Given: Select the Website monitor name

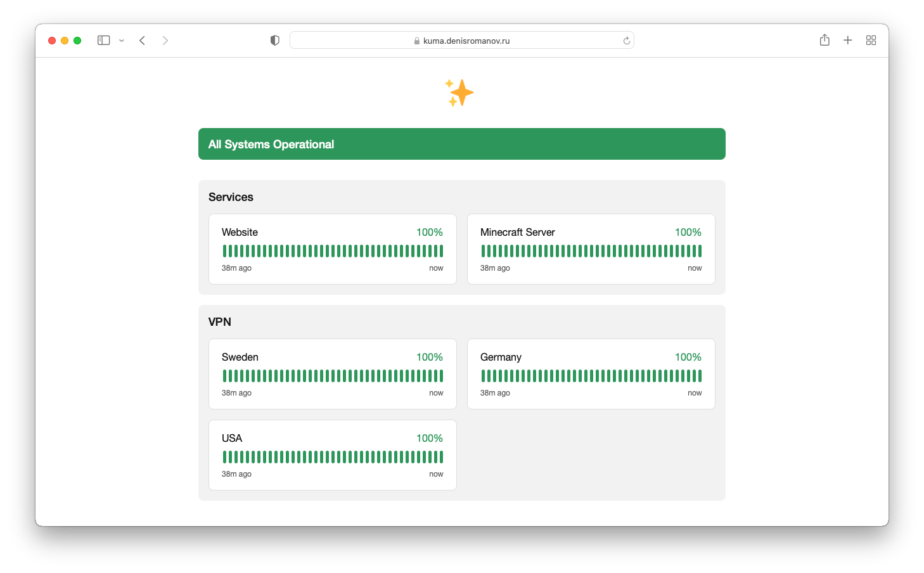Looking at the screenshot, I should pos(240,233).
